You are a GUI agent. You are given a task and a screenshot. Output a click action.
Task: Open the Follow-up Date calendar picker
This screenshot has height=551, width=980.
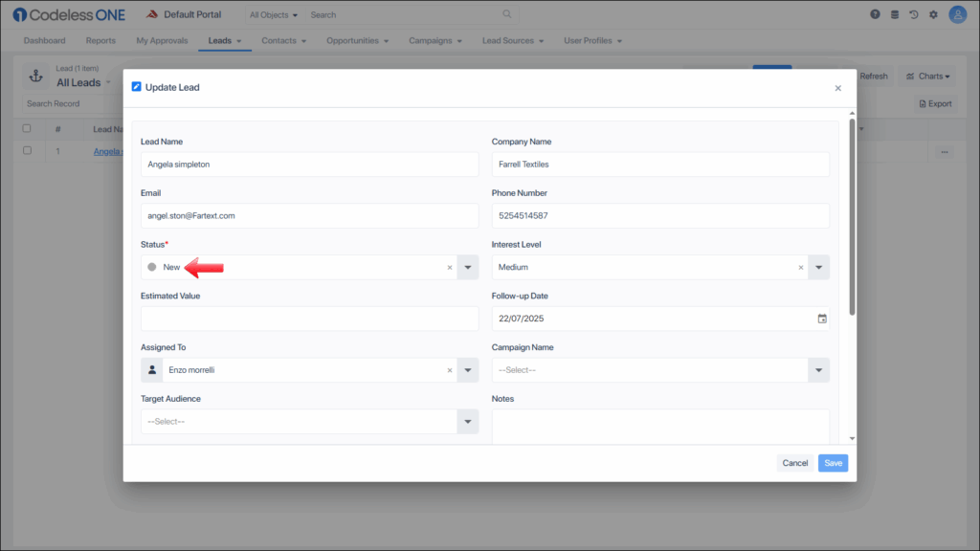[821, 319]
